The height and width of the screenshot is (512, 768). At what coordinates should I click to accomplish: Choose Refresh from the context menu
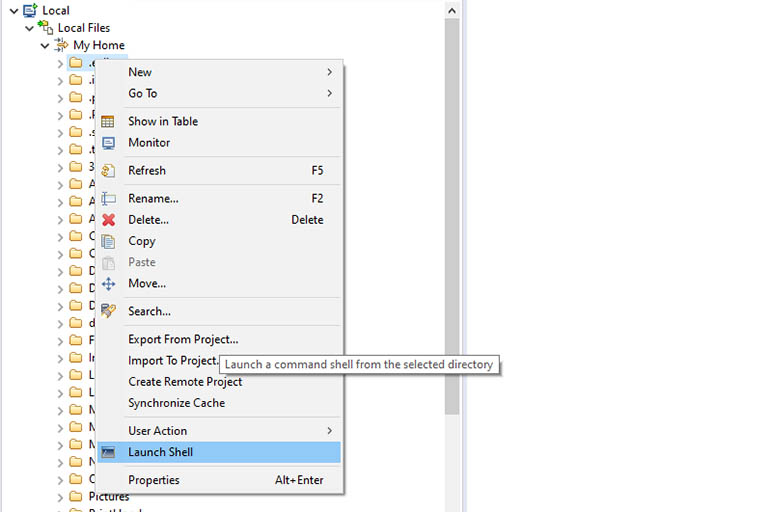[x=219, y=171]
